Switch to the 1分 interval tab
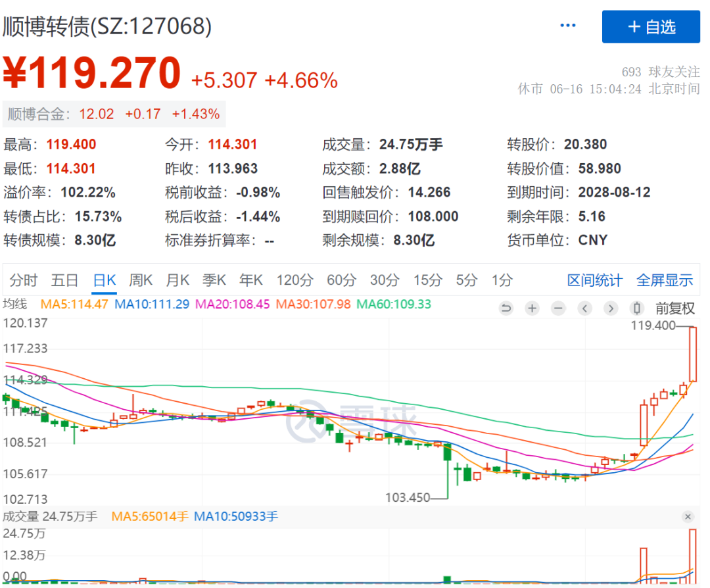This screenshot has height=588, width=710. [502, 280]
